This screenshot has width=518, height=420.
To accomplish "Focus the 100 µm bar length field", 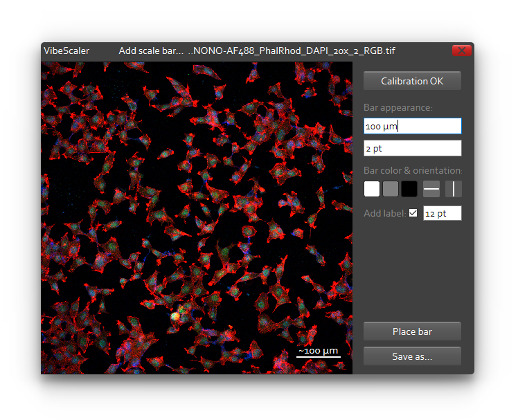I will point(413,126).
